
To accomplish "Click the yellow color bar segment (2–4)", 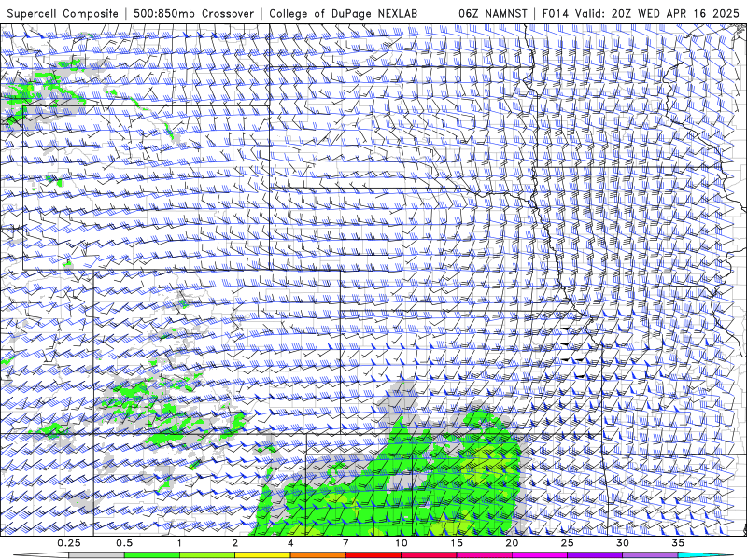I will tap(262, 555).
